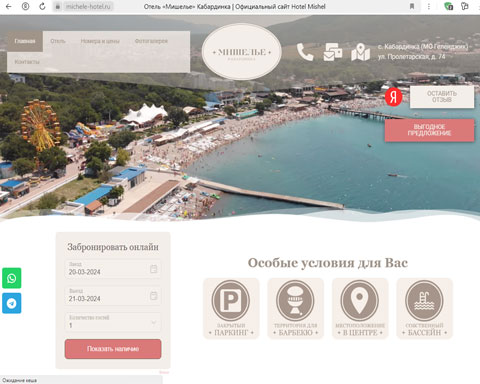Click the red Yandex 'Я' badge
This screenshot has height=384, width=480.
tap(393, 97)
